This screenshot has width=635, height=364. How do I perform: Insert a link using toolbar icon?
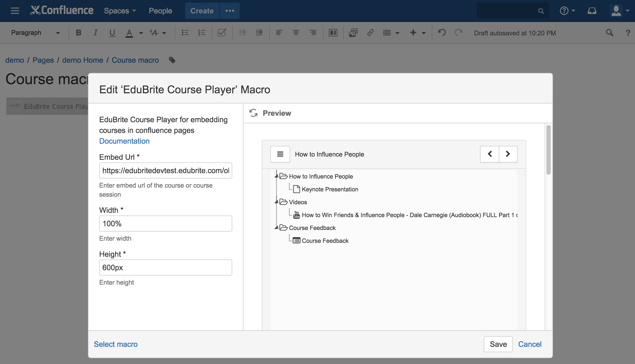370,33
